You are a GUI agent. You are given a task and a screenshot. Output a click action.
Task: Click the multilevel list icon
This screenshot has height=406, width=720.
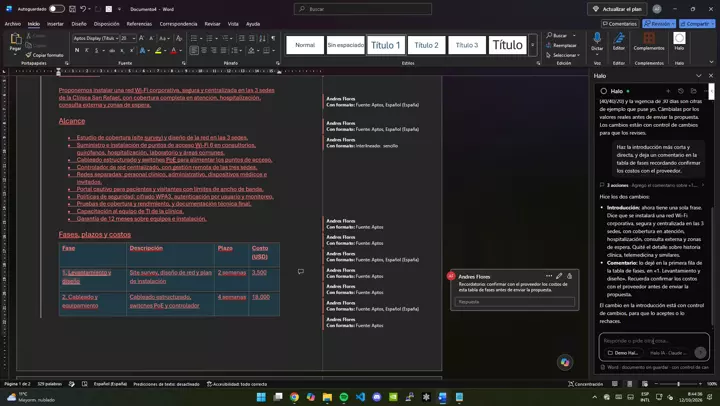click(x=225, y=38)
